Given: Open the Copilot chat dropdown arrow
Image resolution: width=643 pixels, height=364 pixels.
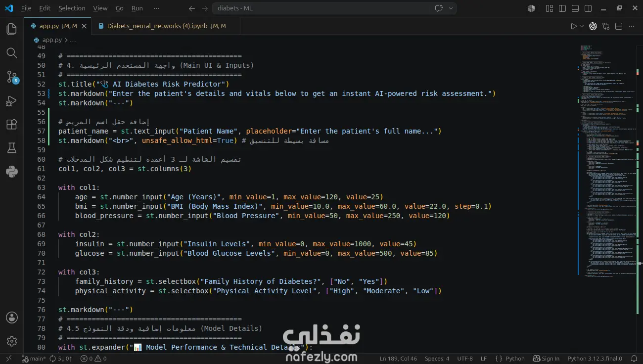Looking at the screenshot, I should point(451,8).
